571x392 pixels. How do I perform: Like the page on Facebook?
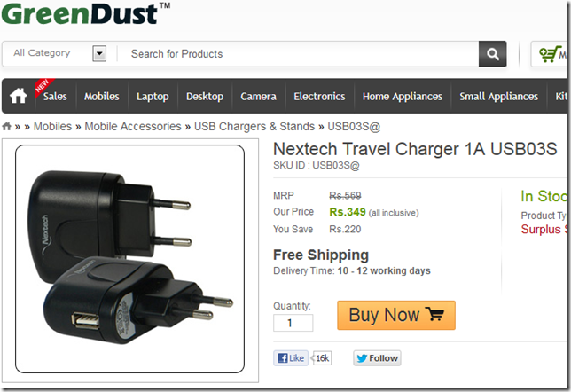(x=291, y=358)
